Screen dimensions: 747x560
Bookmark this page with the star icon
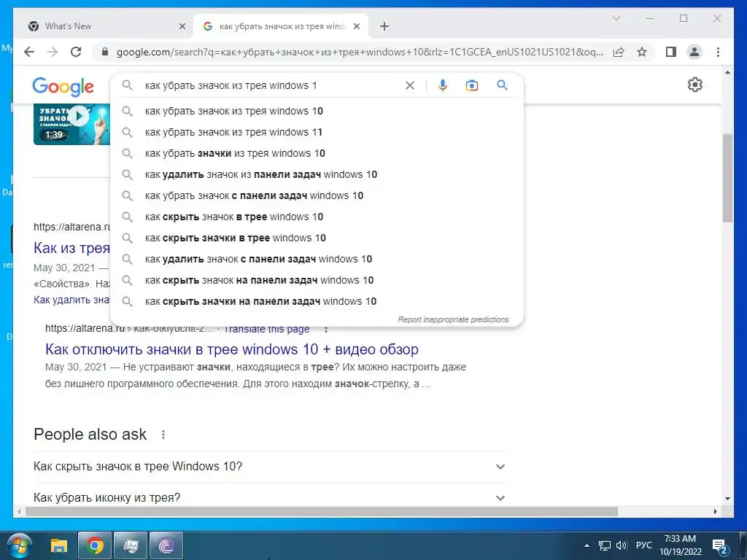[642, 52]
